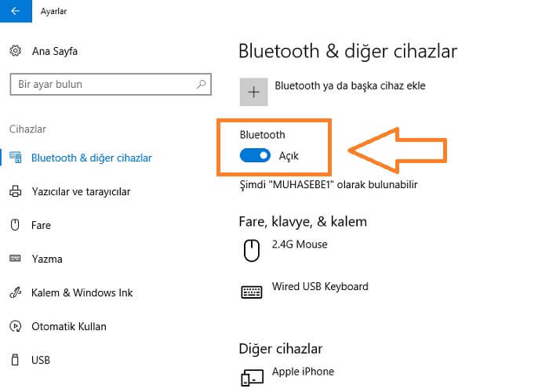The width and height of the screenshot is (549, 392).
Task: Click the Yazıcılar ve tarayıcılar printer icon
Action: pos(15,191)
